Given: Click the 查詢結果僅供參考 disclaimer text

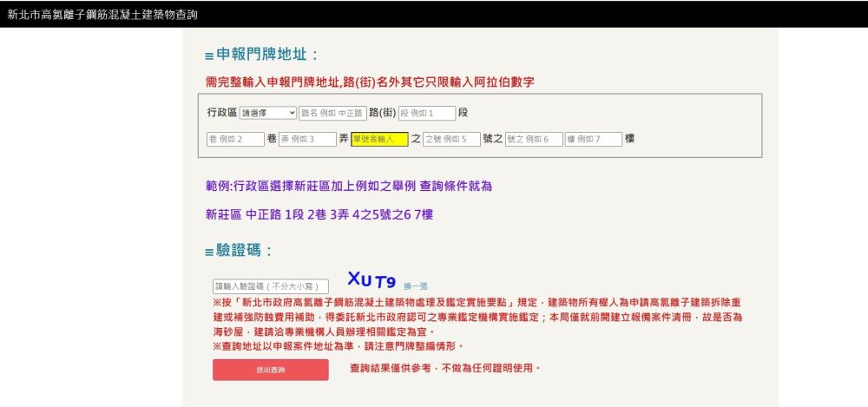Looking at the screenshot, I should tap(445, 369).
